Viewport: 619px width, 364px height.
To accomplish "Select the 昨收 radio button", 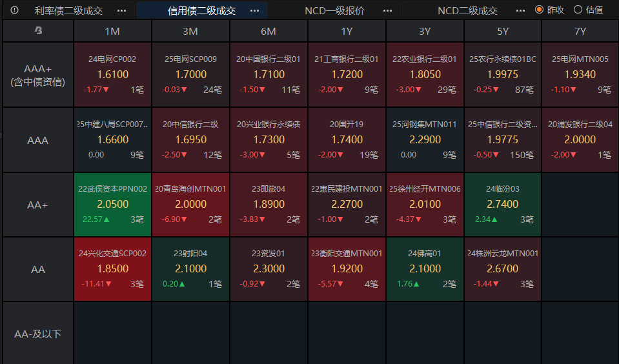I will (x=539, y=10).
